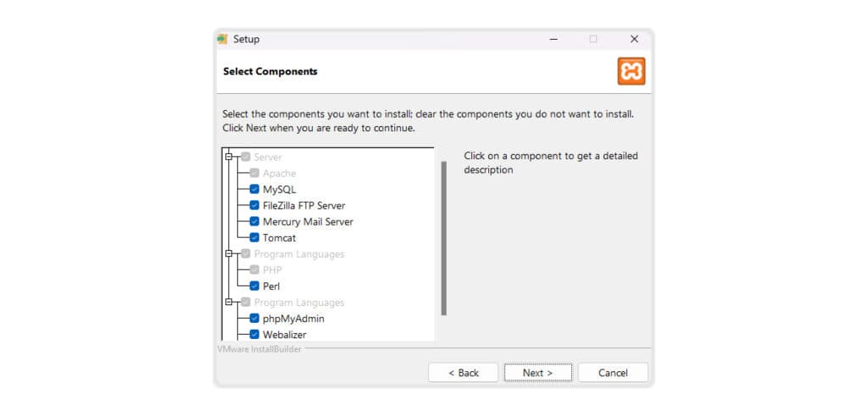This screenshot has width=868, height=416.
Task: Toggle the Mercury Mail Server checkbox
Action: click(254, 221)
